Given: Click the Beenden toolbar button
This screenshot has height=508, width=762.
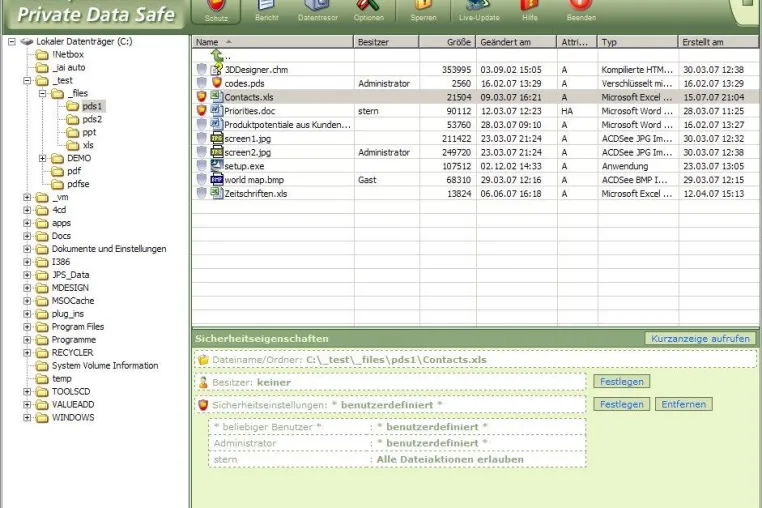Looking at the screenshot, I should [x=581, y=12].
